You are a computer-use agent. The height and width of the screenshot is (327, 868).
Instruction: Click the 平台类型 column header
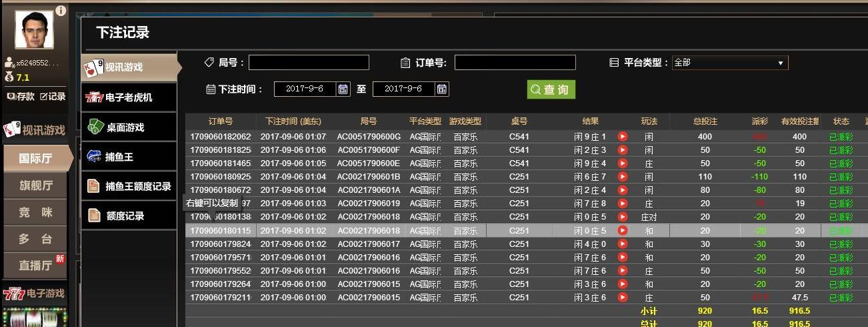click(425, 121)
